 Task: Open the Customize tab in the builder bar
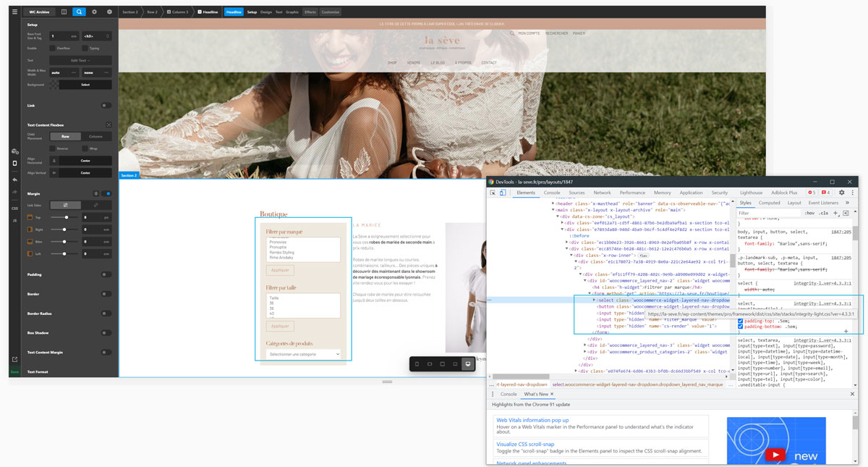pos(331,12)
